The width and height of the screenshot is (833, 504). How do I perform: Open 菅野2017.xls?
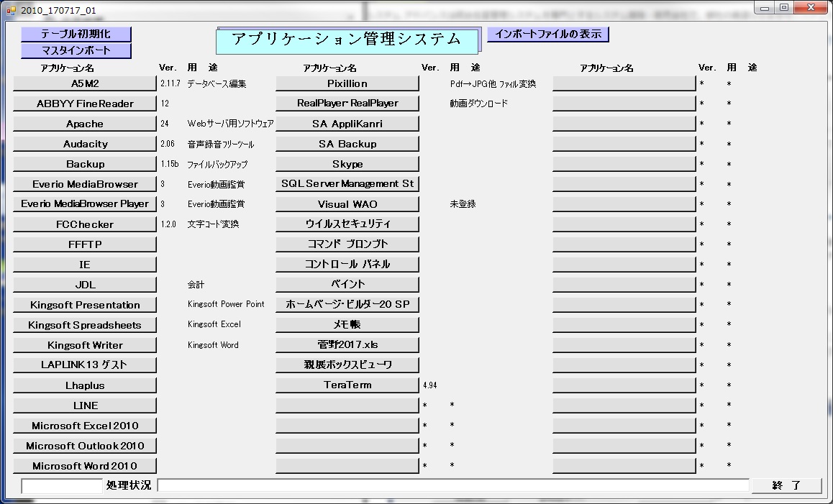click(x=347, y=344)
